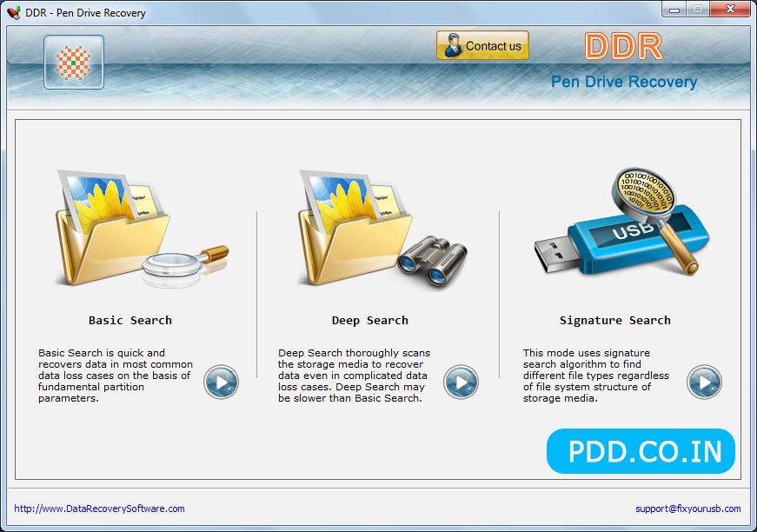This screenshot has width=757, height=532.
Task: Minimize the DDR Pen Drive Recovery window
Action: point(674,10)
